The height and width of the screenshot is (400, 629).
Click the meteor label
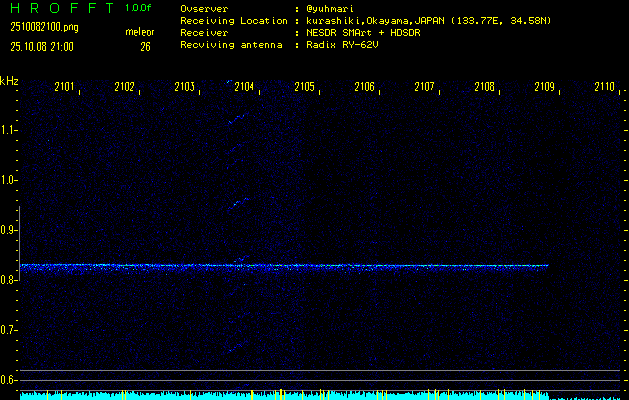coord(140,32)
